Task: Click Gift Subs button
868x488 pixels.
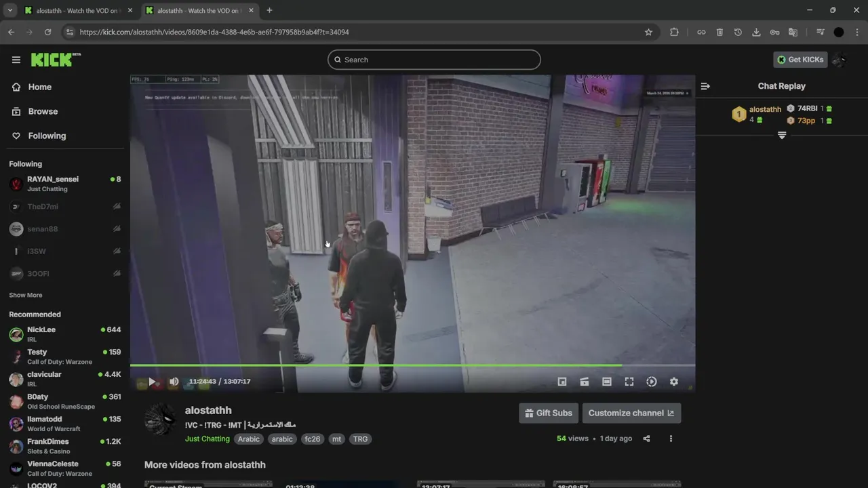Action: 549,413
